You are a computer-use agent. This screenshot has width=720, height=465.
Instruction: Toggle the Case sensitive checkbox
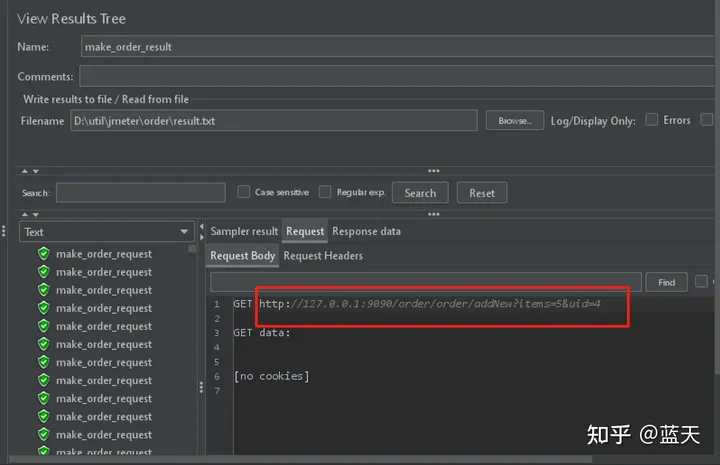click(x=243, y=191)
